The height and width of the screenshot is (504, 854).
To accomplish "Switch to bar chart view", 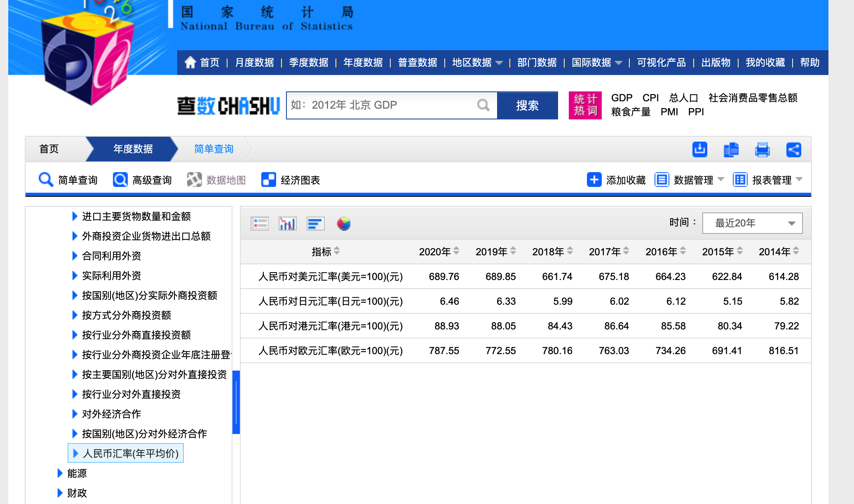I will (287, 224).
